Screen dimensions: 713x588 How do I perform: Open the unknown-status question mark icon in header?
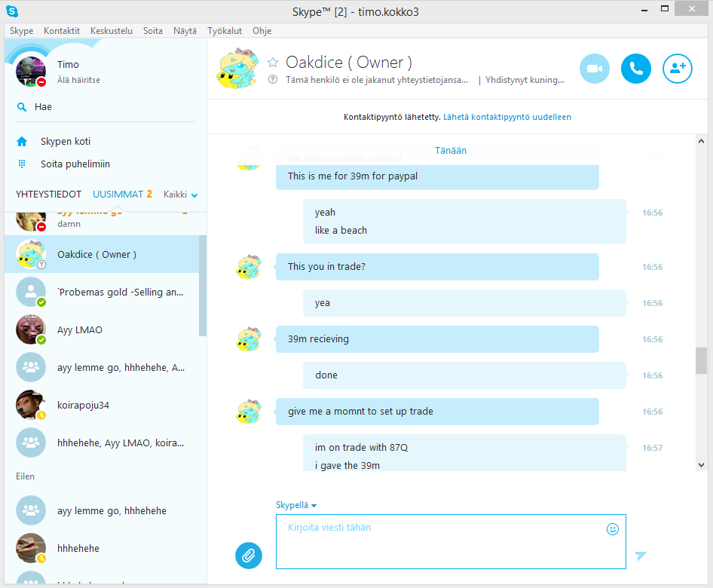pyautogui.click(x=273, y=80)
